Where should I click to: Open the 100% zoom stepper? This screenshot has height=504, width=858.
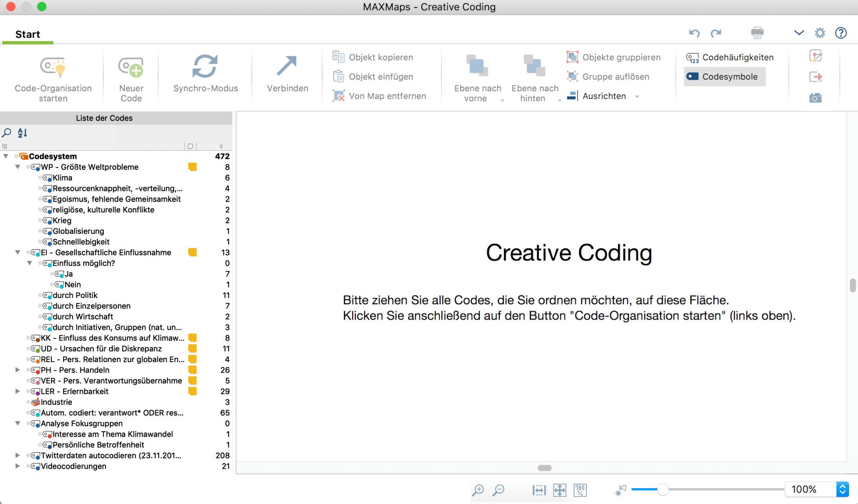[843, 489]
